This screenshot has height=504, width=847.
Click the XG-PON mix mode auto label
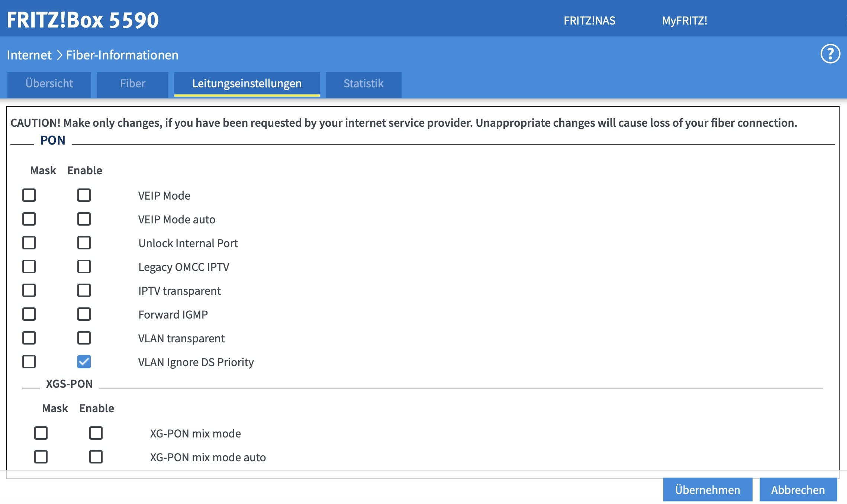click(x=208, y=457)
